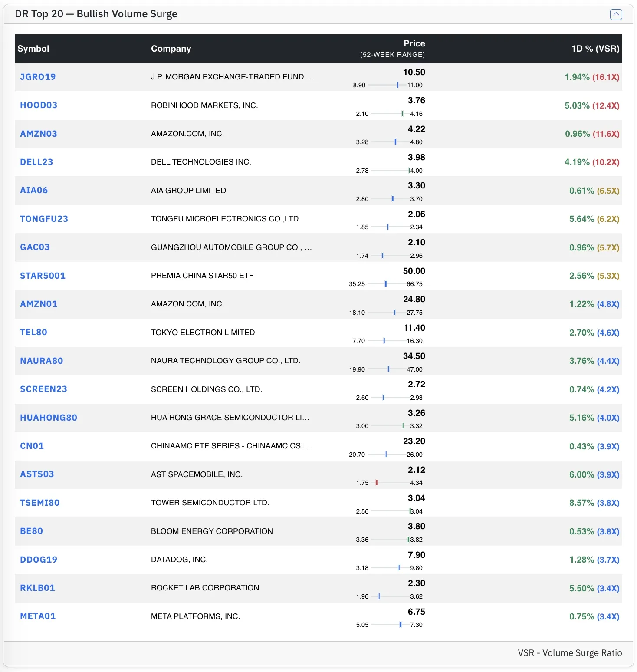
Task: Open the TONGFU23 symbol link
Action: pos(44,219)
